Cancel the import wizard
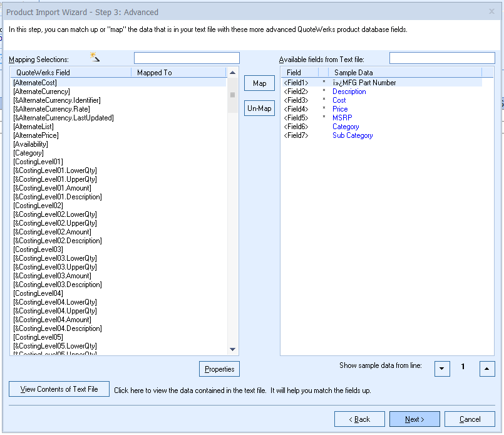The width and height of the screenshot is (504, 435). click(x=470, y=419)
